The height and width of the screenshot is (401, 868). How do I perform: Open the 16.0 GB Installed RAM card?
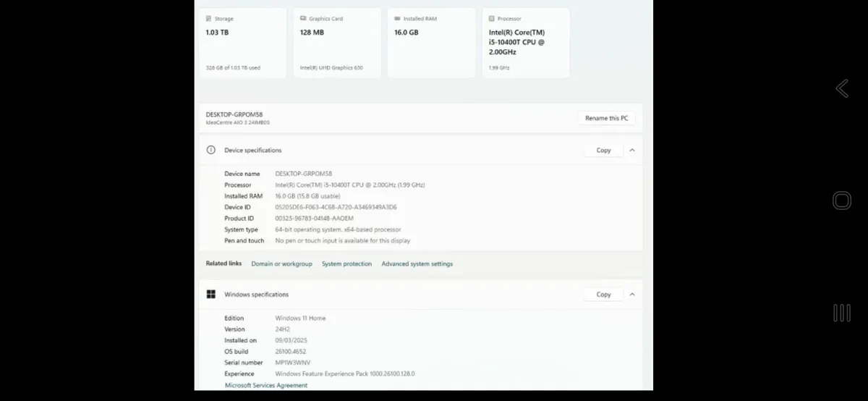click(431, 43)
